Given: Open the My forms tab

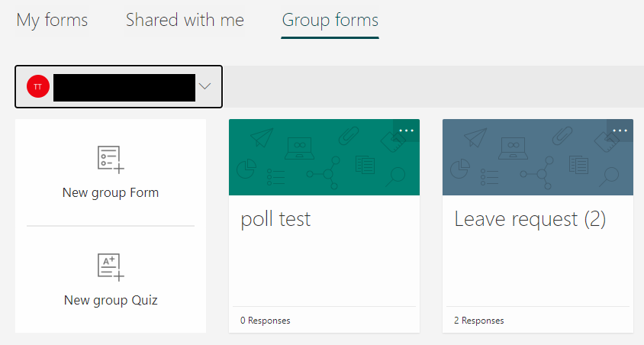Looking at the screenshot, I should pyautogui.click(x=52, y=20).
